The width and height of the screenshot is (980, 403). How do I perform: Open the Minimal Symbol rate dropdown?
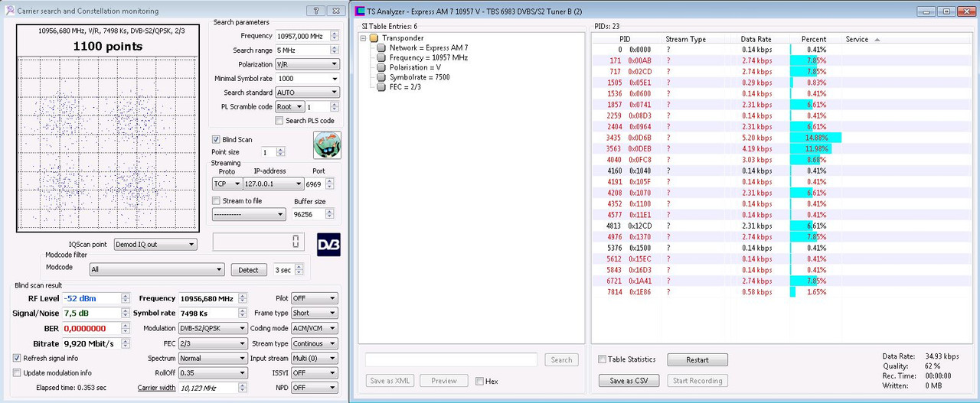307,78
